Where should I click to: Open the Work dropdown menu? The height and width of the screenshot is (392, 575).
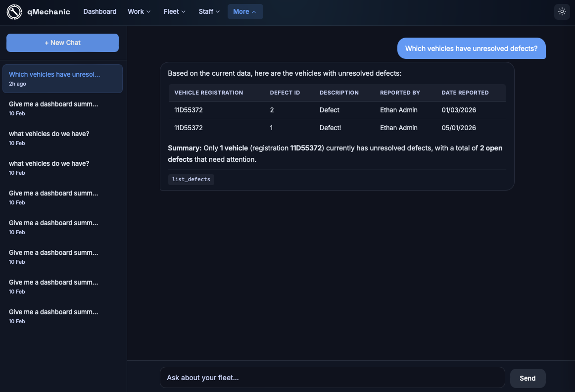click(x=139, y=11)
